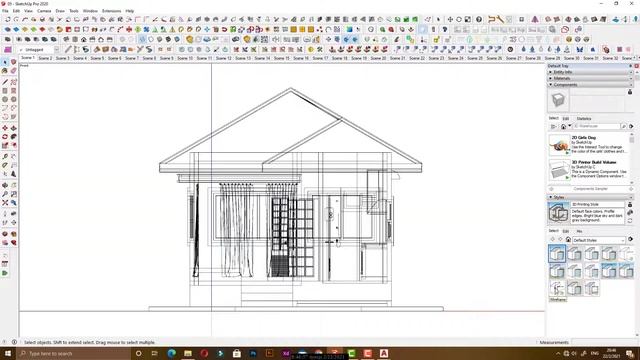The height and width of the screenshot is (360, 640).
Task: Activate the Line pencil tool
Action: coord(5,82)
